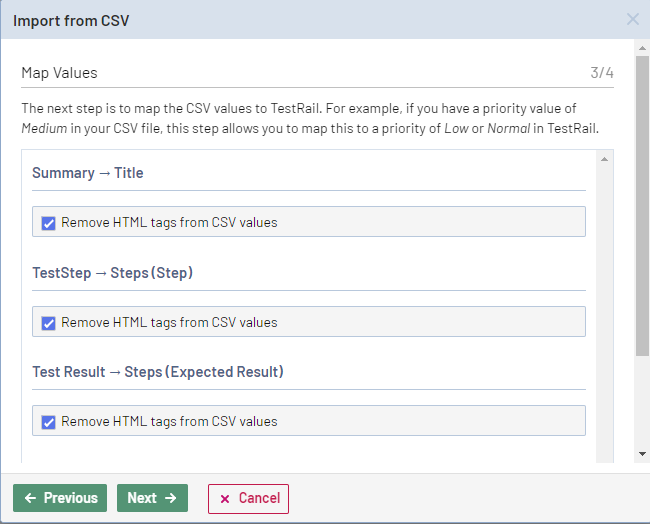Click the red X icon on Cancel
This screenshot has width=650, height=524.
[x=224, y=498]
